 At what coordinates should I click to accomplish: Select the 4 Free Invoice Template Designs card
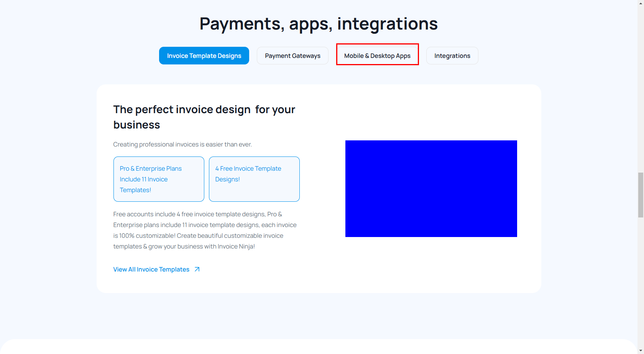(x=254, y=179)
